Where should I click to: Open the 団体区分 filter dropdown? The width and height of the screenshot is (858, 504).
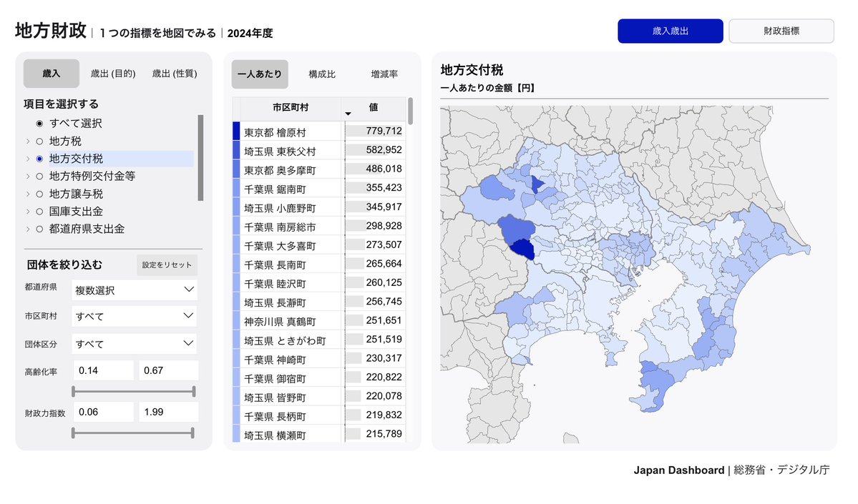[135, 344]
